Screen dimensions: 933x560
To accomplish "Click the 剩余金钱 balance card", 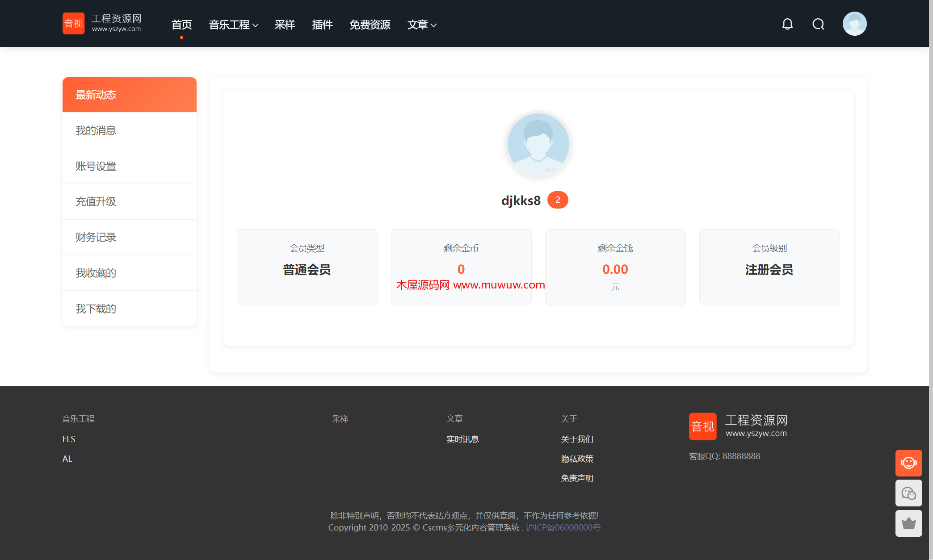I will pos(615,267).
